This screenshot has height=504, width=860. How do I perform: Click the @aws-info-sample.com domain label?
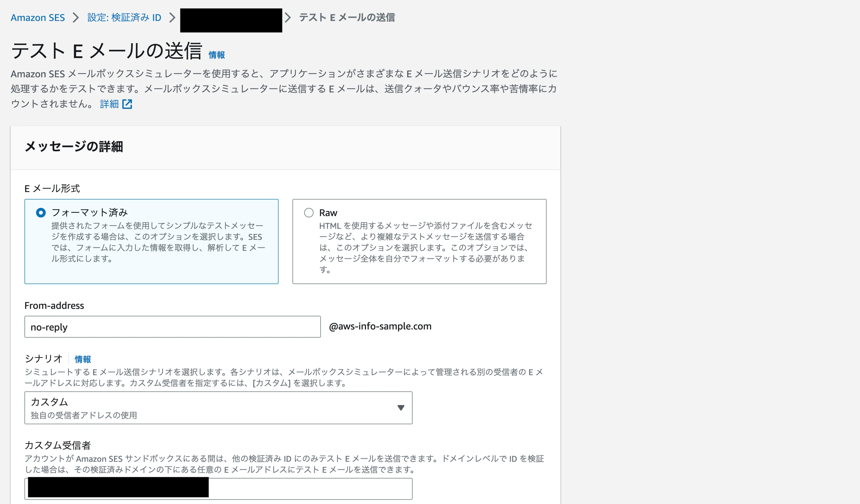(x=380, y=326)
